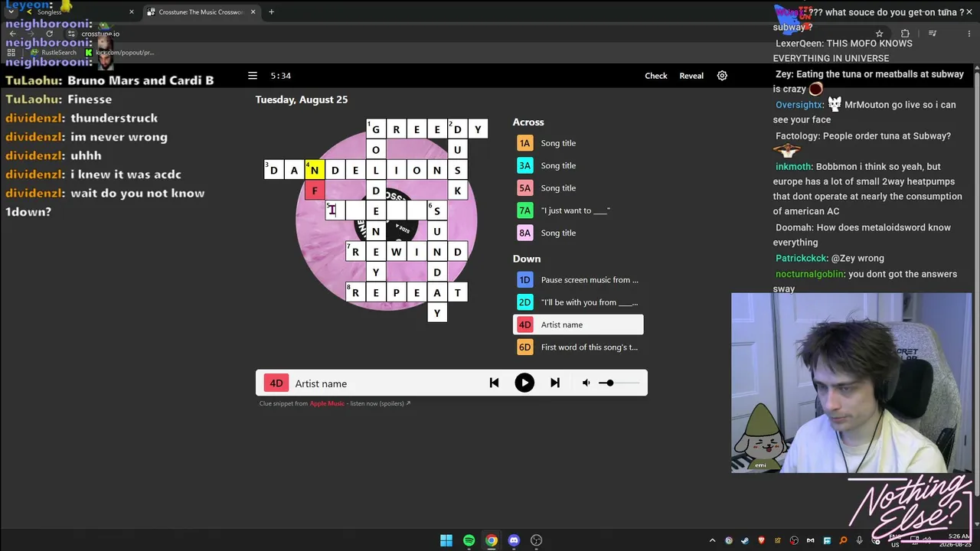Image resolution: width=980 pixels, height=551 pixels.
Task: Open the Windows Start menu
Action: click(x=446, y=541)
